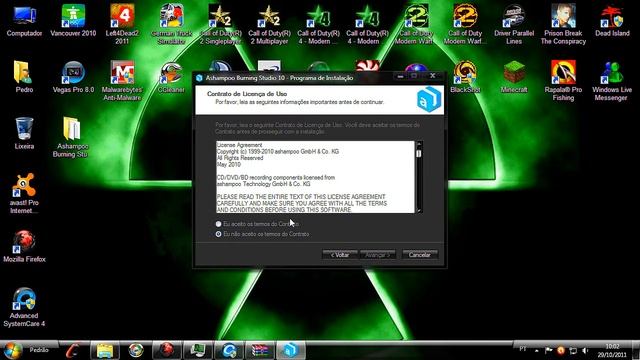This screenshot has height=360, width=640.
Task: Select the Lixeira recycle bin icon
Action: 24,133
